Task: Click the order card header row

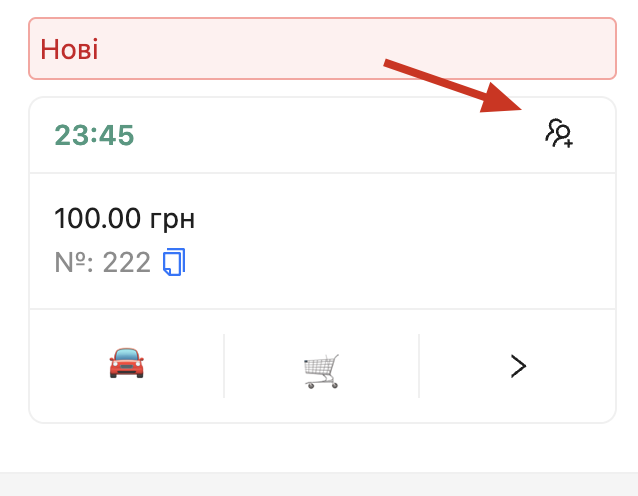Action: pyautogui.click(x=322, y=135)
